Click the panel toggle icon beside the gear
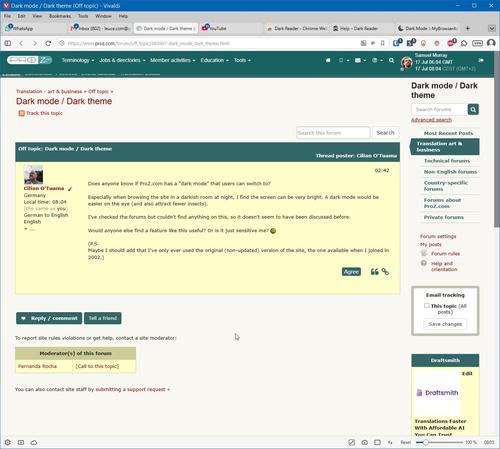Image resolution: width=500 pixels, height=449 pixels. [x=21, y=442]
